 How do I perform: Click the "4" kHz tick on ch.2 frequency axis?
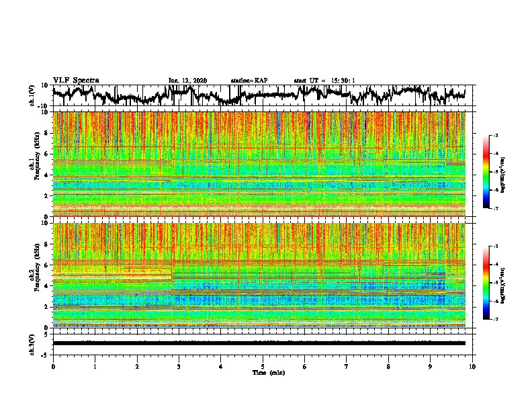click(46, 287)
